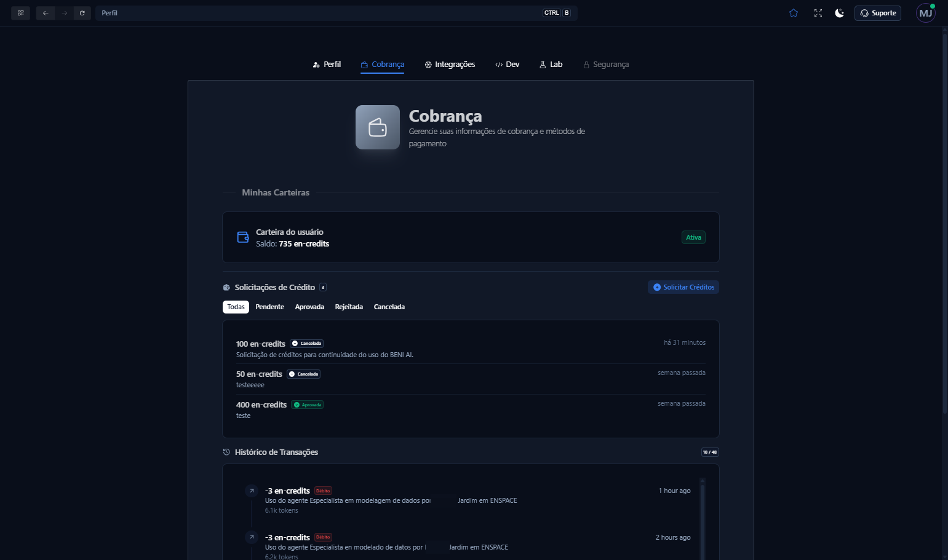Open the Lab tab
This screenshot has width=948, height=560.
[551, 65]
